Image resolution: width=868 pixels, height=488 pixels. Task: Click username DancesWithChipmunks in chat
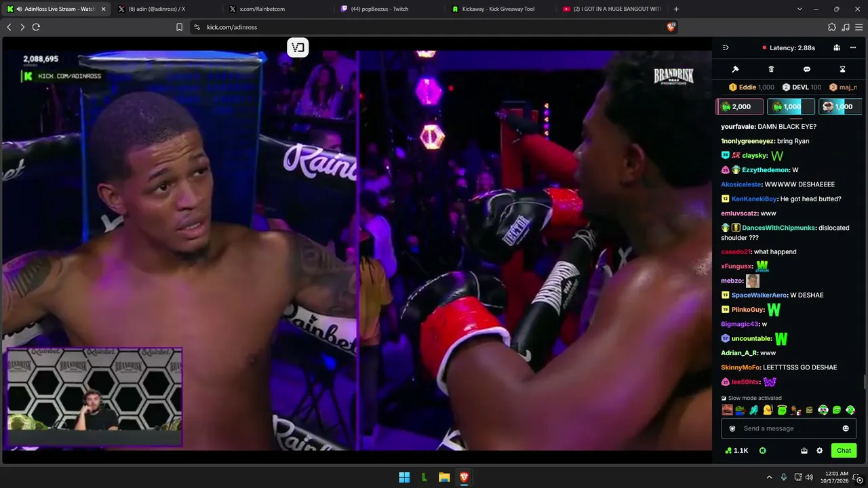click(x=779, y=228)
